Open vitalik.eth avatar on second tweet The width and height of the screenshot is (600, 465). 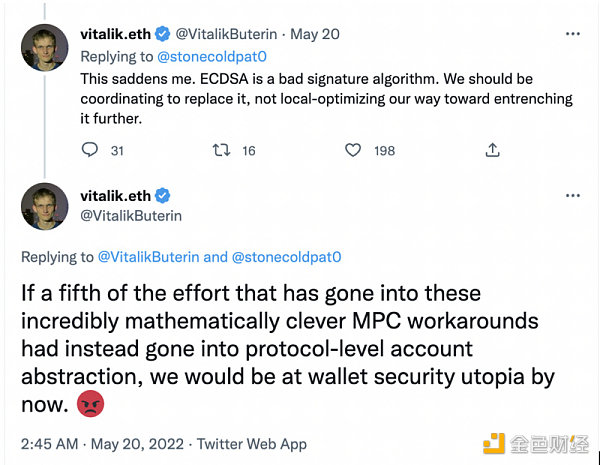point(44,206)
